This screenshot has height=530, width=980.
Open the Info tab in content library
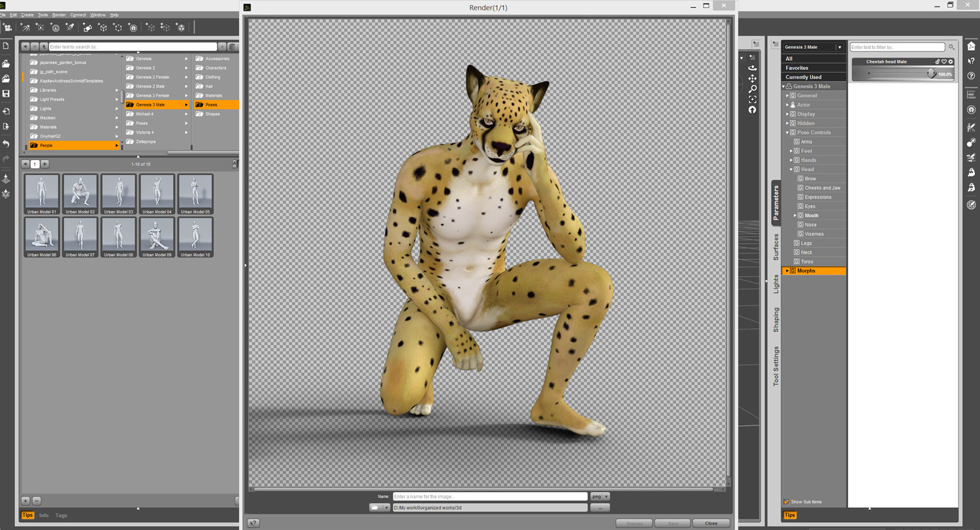44,516
